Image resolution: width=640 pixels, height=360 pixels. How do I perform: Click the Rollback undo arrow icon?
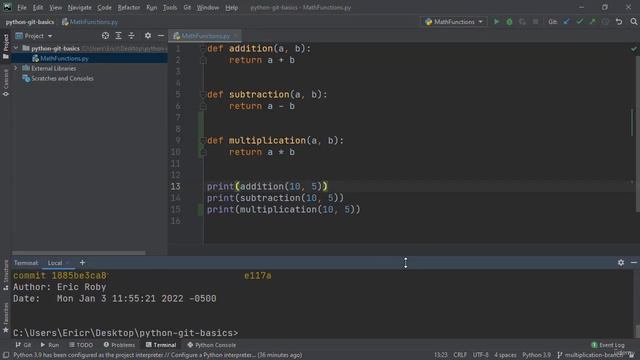pyautogui.click(x=619, y=22)
